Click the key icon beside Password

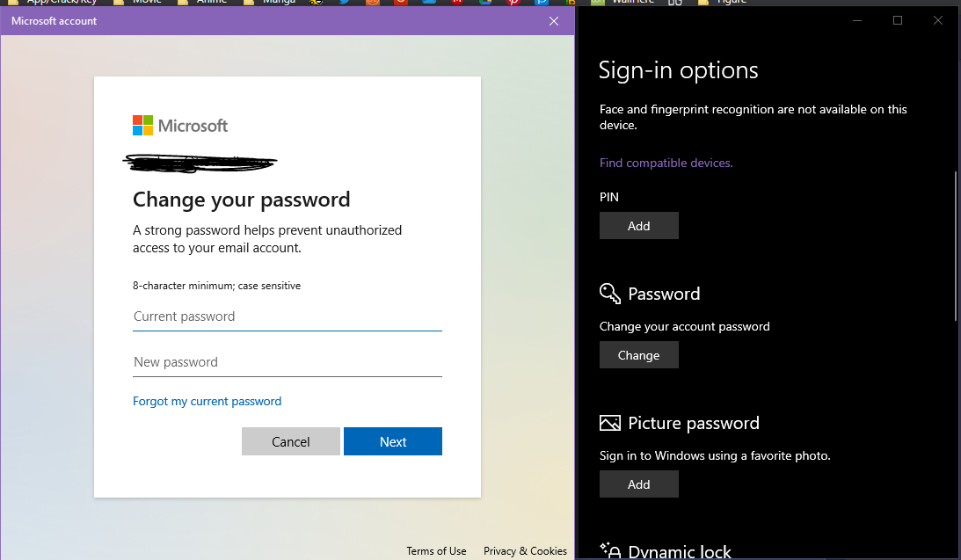point(610,294)
